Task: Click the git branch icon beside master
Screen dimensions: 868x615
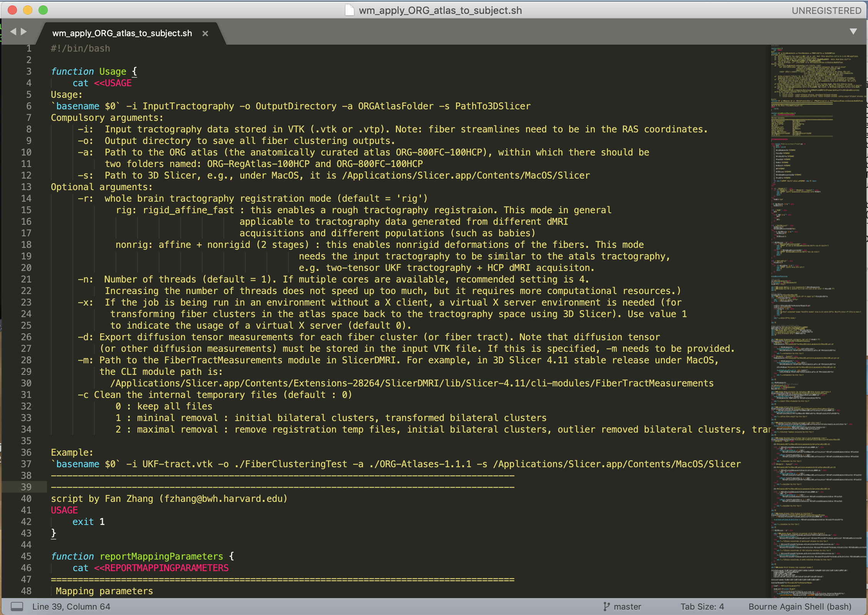Action: [x=607, y=606]
